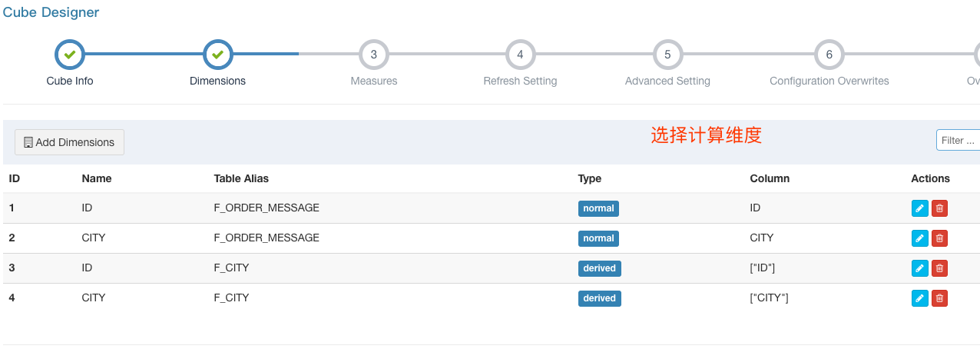The height and width of the screenshot is (359, 980).
Task: Delete the F_CITY ID derived dimension
Action: (939, 268)
